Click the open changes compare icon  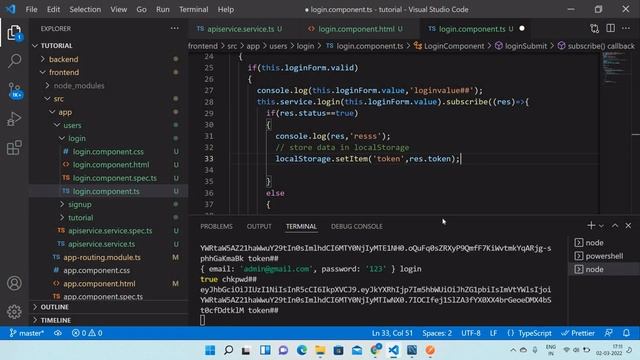594,29
